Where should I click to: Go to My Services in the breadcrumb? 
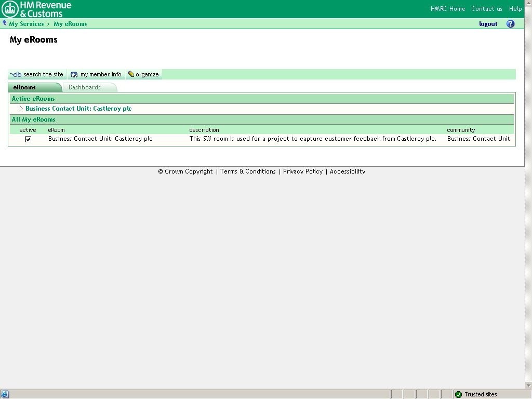(26, 24)
